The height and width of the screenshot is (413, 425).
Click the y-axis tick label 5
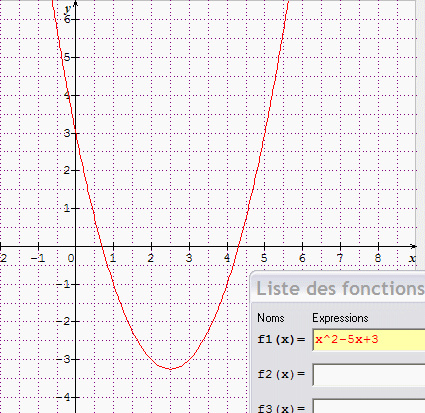point(67,57)
